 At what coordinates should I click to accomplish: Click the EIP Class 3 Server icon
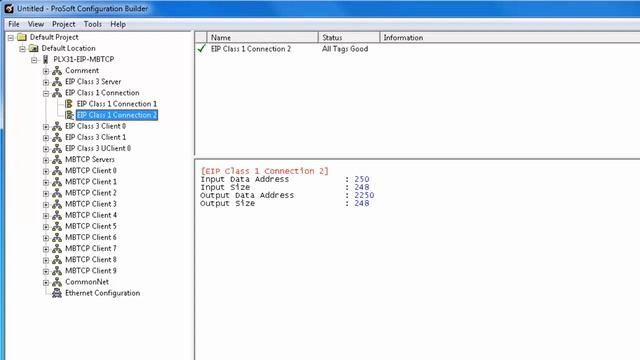pos(57,82)
